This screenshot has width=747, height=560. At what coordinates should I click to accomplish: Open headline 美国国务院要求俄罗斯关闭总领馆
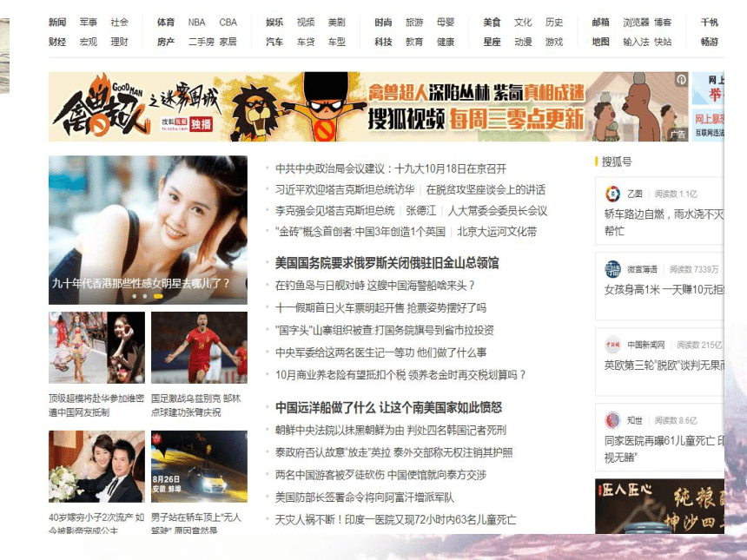387,263
